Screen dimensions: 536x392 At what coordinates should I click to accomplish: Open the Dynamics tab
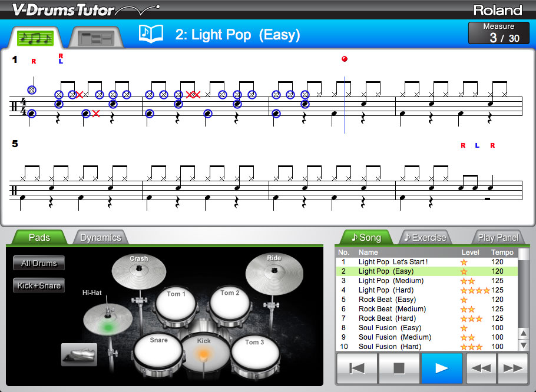pos(100,238)
